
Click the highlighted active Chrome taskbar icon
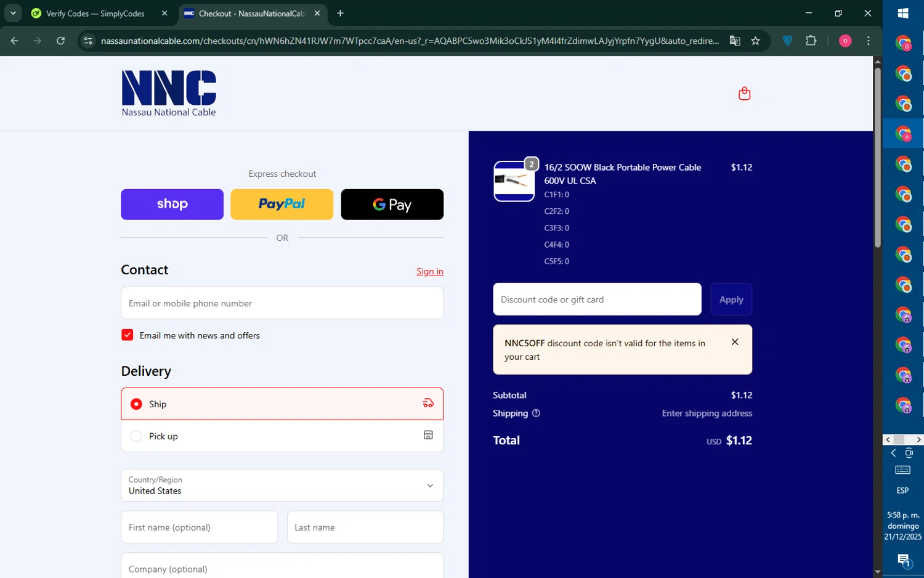pos(903,133)
